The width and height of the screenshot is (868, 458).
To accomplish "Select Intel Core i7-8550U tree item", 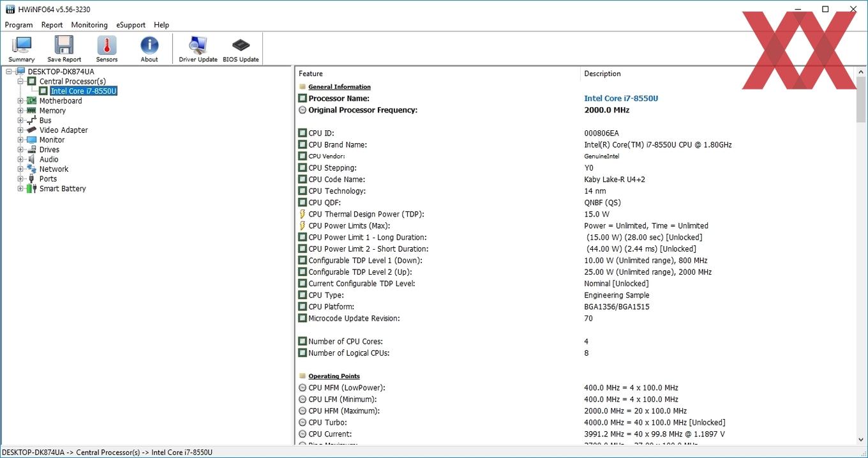I will tap(84, 91).
